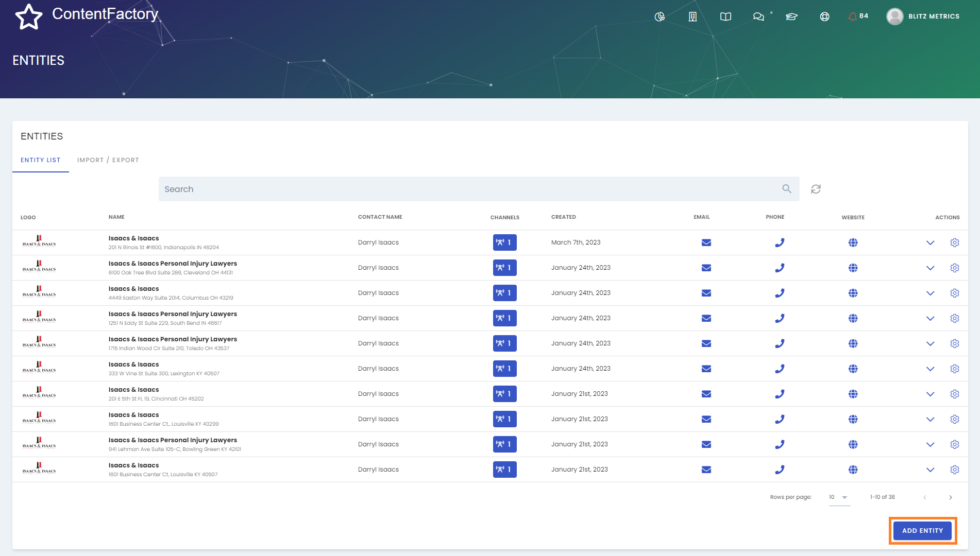Click the Contact Name column header
The height and width of the screenshot is (556, 980).
(380, 217)
